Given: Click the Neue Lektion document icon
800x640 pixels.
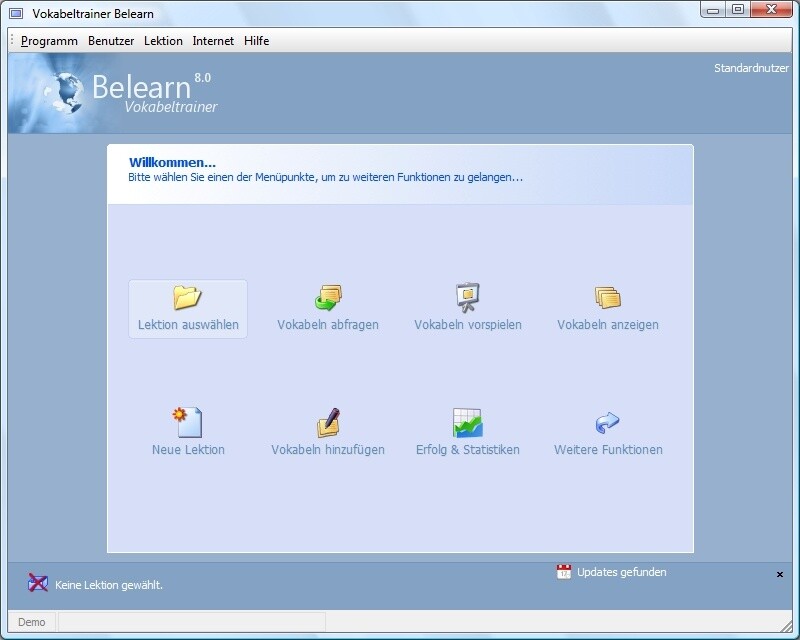Looking at the screenshot, I should pos(187,422).
